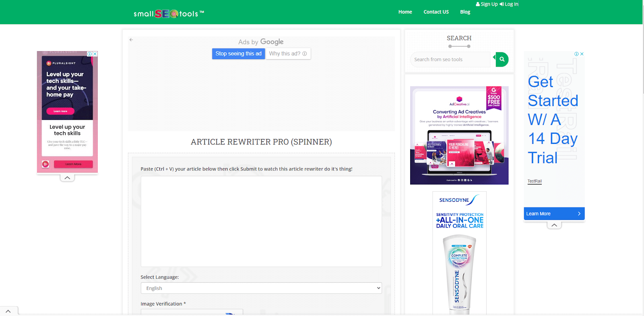Click the TestRail ad info icon

point(576,54)
